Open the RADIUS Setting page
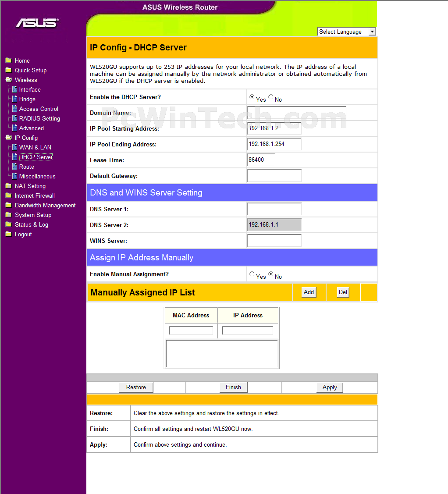 point(40,118)
